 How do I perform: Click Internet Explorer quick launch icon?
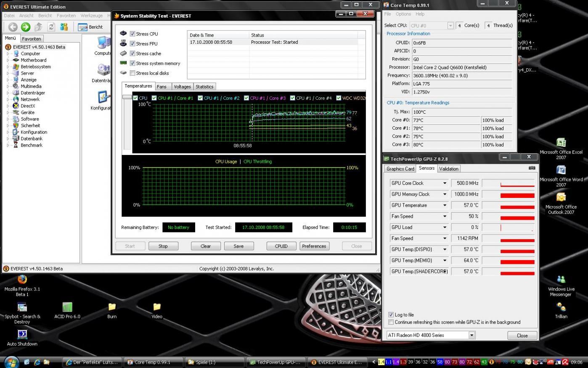37,362
